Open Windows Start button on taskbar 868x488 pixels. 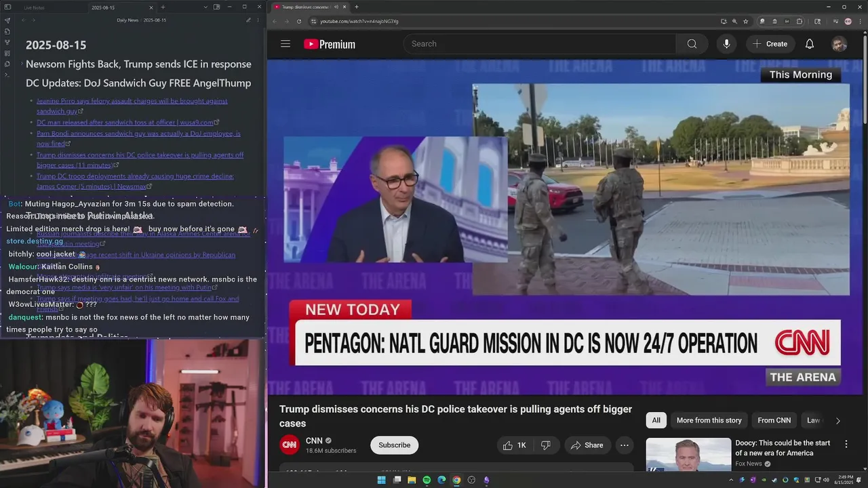click(381, 480)
